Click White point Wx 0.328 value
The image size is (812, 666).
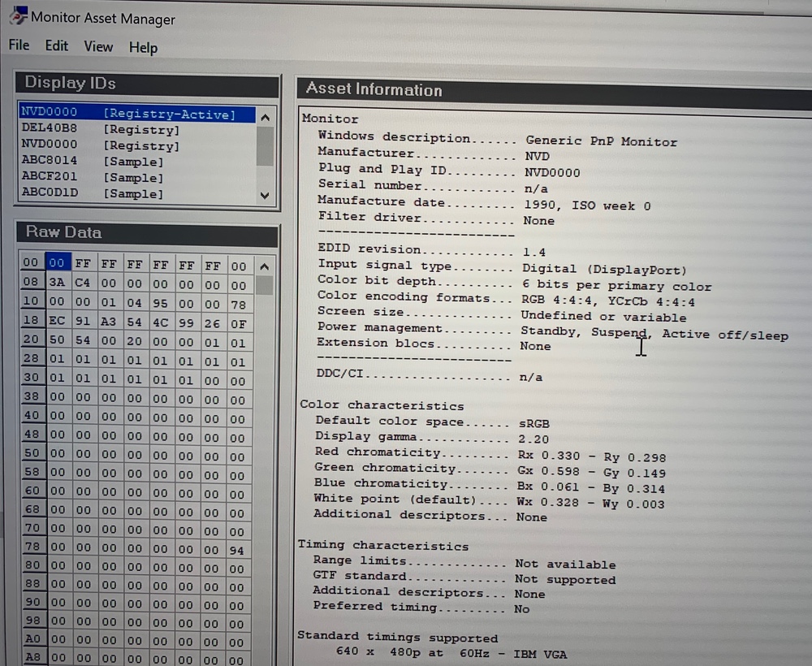pos(546,503)
